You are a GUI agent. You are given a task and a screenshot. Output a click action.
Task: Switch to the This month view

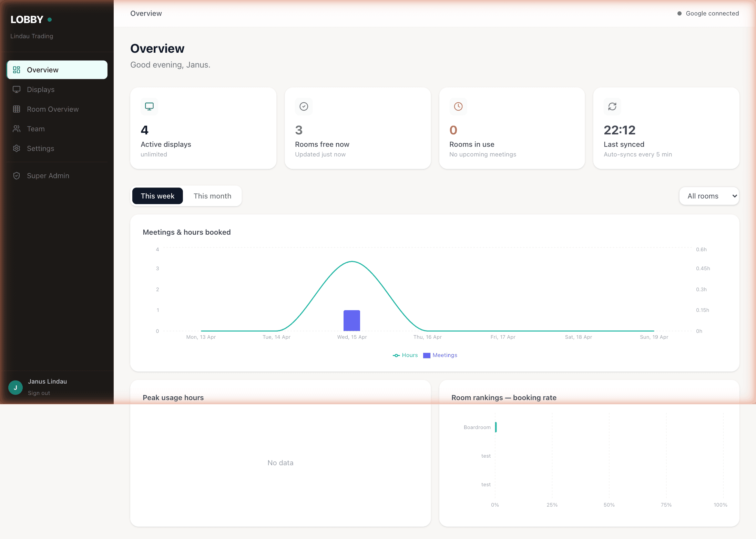click(212, 196)
